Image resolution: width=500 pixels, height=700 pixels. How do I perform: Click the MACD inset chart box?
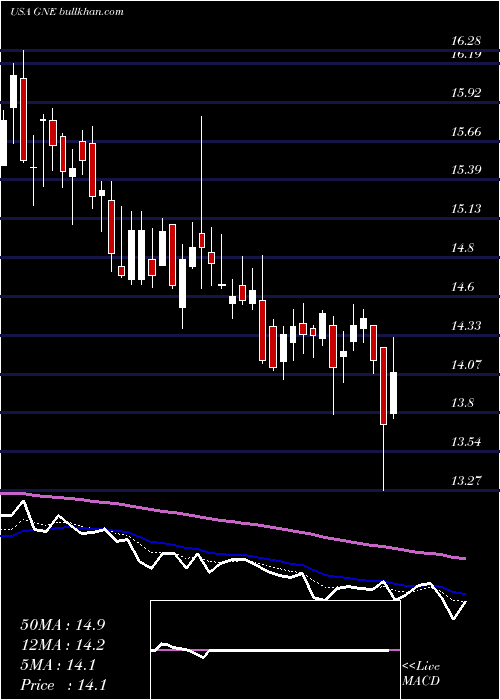tap(275, 650)
